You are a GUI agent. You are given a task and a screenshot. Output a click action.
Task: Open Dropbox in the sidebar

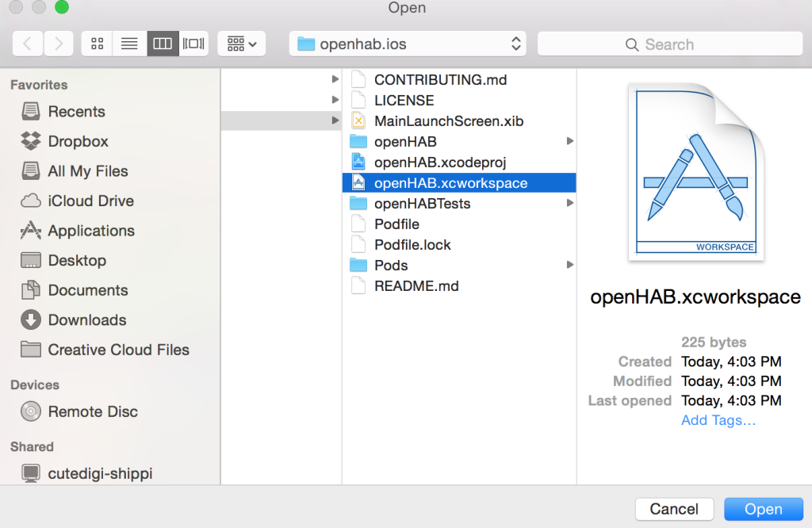(x=78, y=141)
